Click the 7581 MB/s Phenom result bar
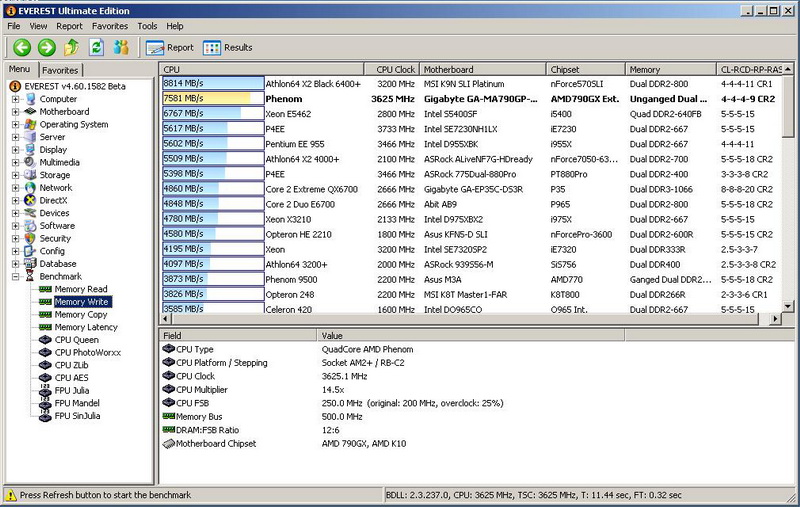800x507 pixels. tap(213, 98)
